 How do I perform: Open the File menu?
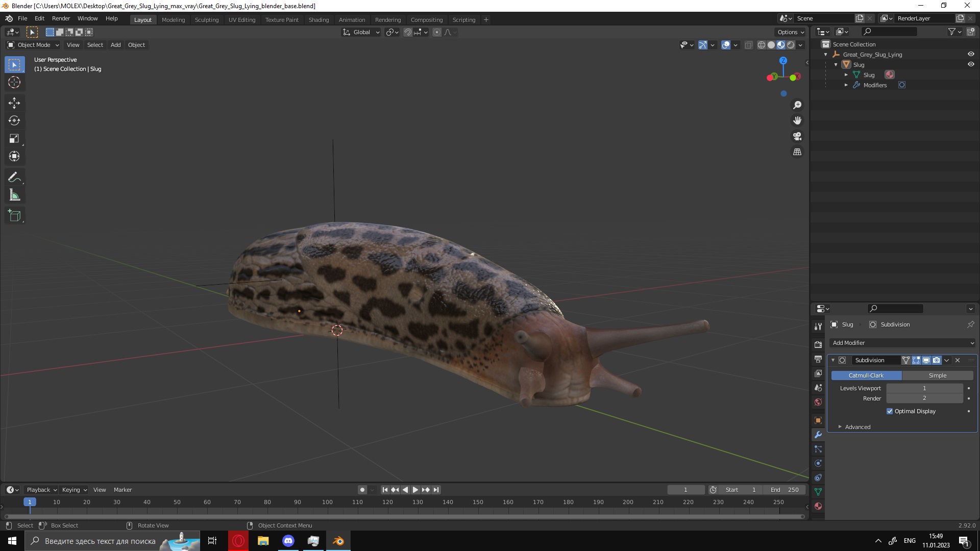pos(22,18)
